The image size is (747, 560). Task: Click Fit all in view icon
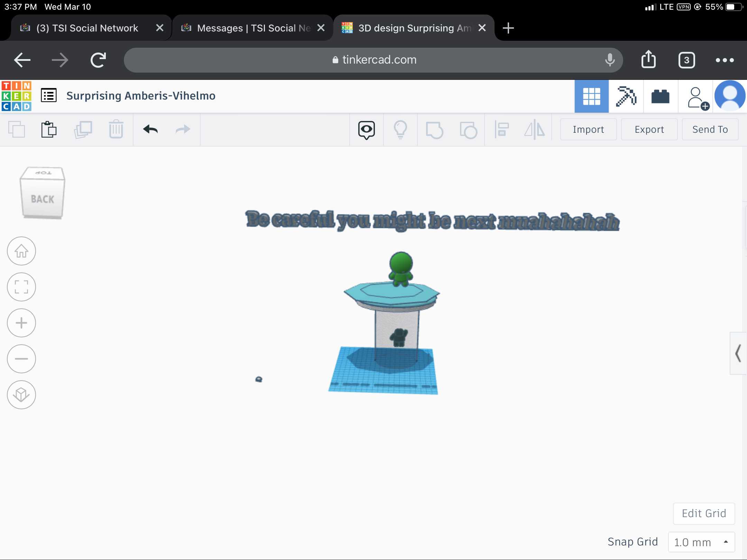click(x=21, y=287)
